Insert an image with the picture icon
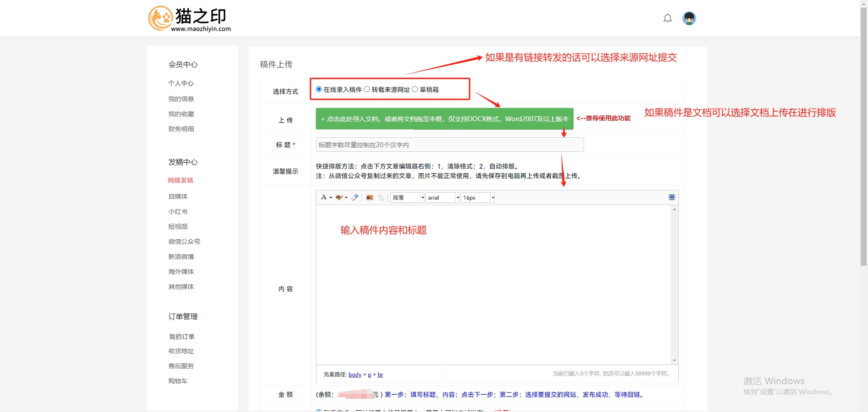This screenshot has height=412, width=868. 370,197
